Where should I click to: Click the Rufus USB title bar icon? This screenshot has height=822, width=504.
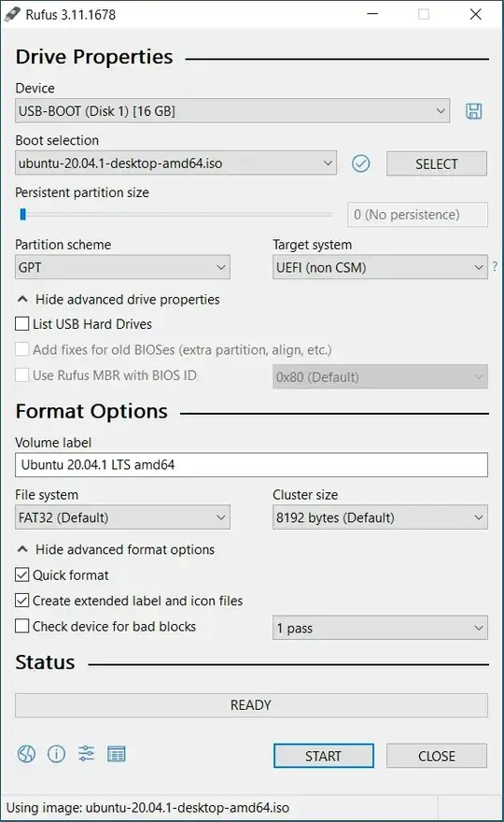(x=12, y=14)
